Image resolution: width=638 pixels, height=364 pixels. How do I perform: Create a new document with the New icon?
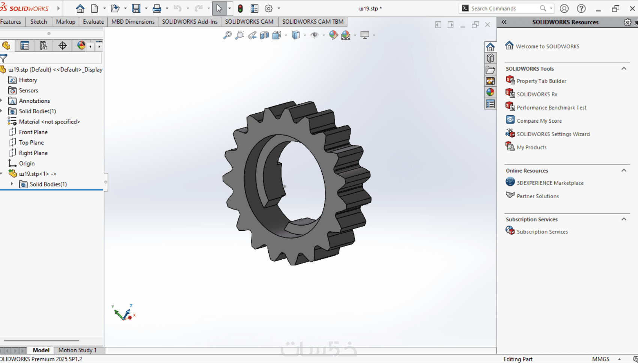95,8
